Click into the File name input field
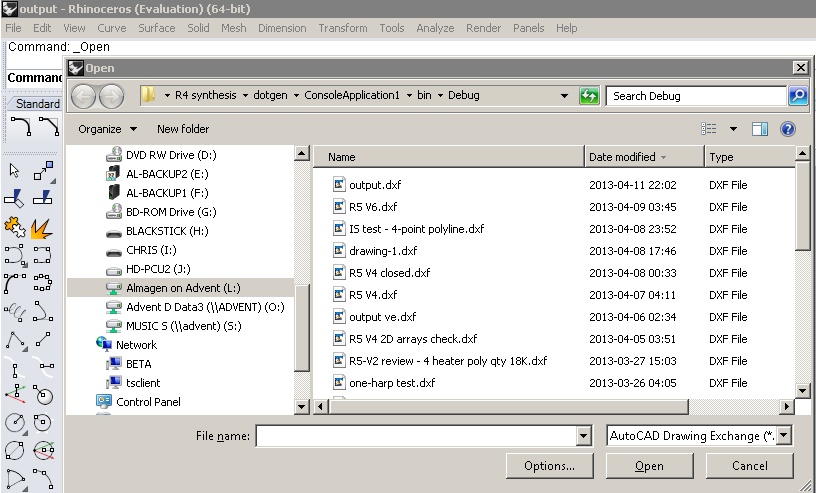This screenshot has height=493, width=816. click(416, 436)
